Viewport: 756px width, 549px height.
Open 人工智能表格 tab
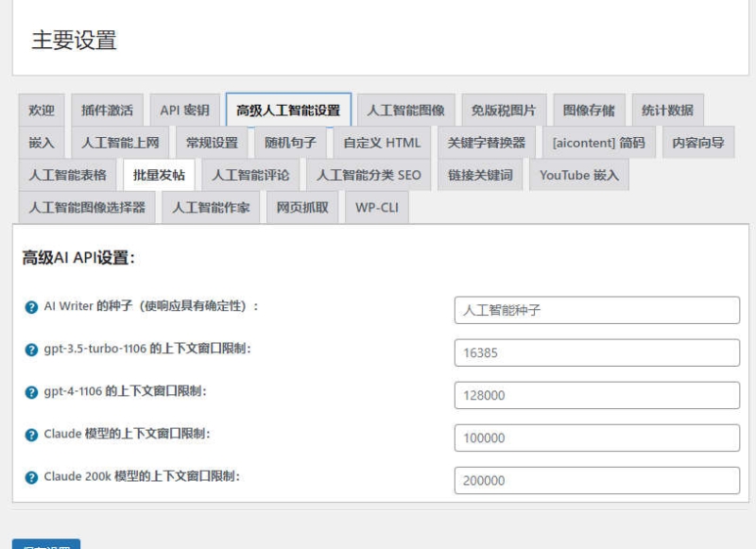coord(67,175)
